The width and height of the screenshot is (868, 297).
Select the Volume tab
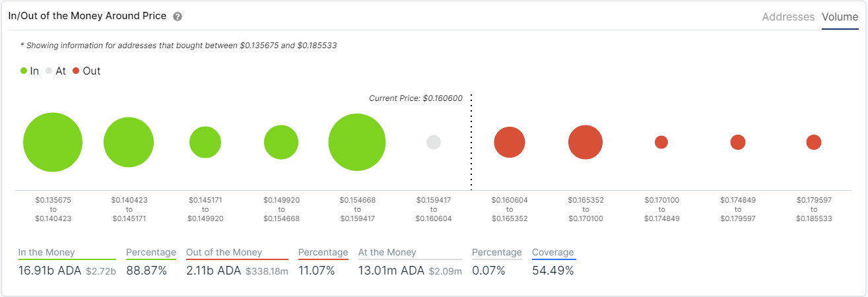840,17
